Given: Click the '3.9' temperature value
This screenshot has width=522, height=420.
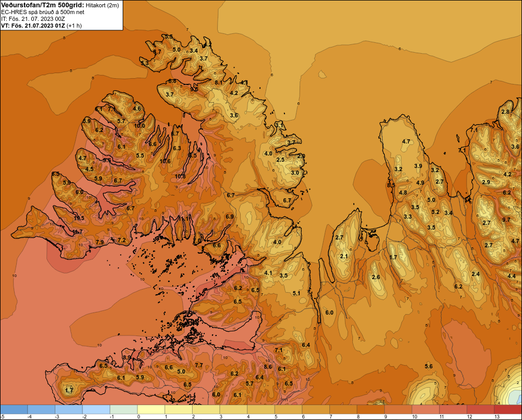Looking at the screenshot, I should coord(418,166).
